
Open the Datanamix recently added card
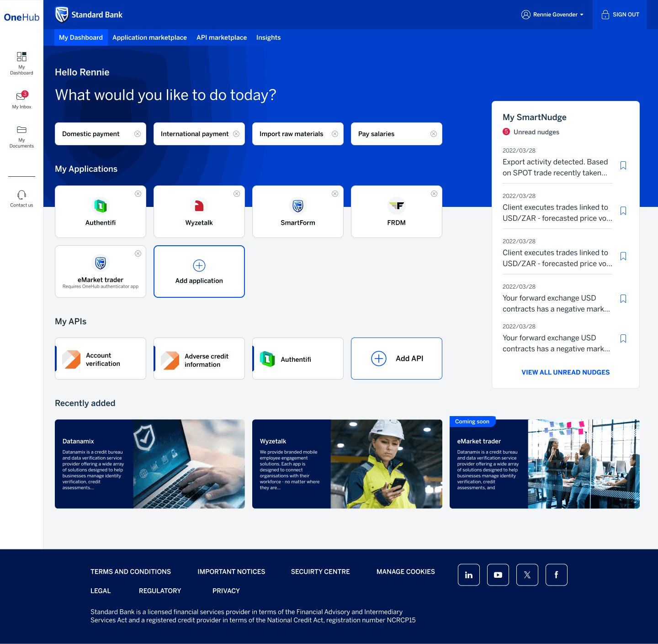(150, 464)
